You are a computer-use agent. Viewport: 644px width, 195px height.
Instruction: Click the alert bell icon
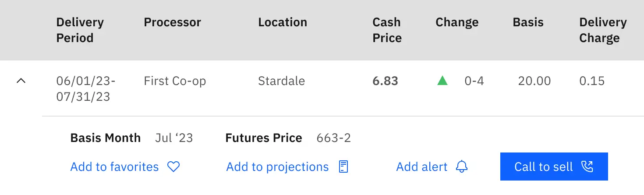[462, 167]
